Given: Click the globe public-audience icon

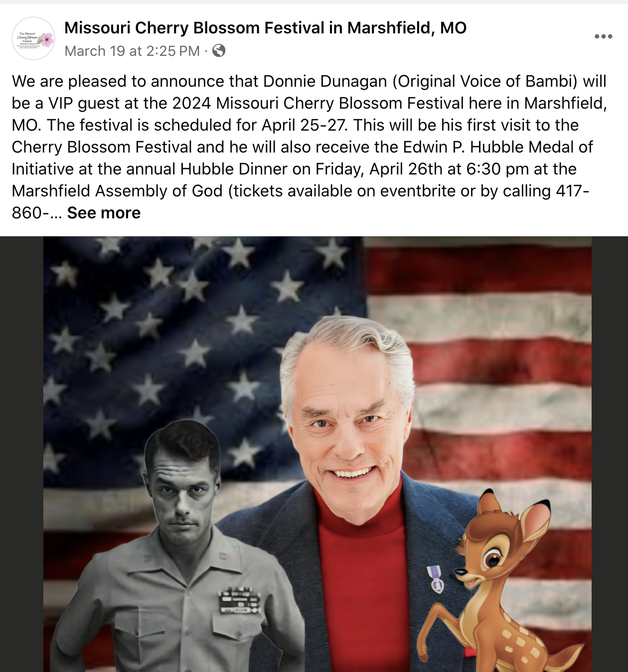Looking at the screenshot, I should click(x=219, y=50).
